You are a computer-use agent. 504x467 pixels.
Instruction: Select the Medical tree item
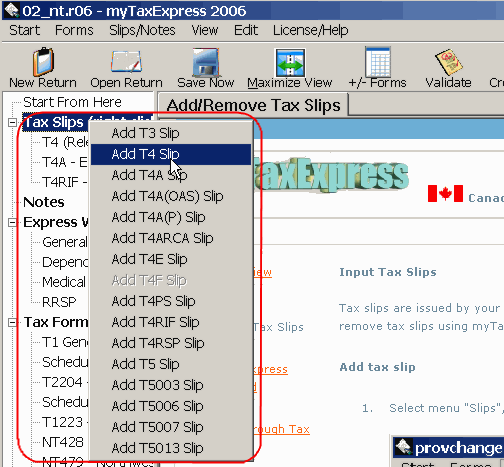click(x=64, y=282)
